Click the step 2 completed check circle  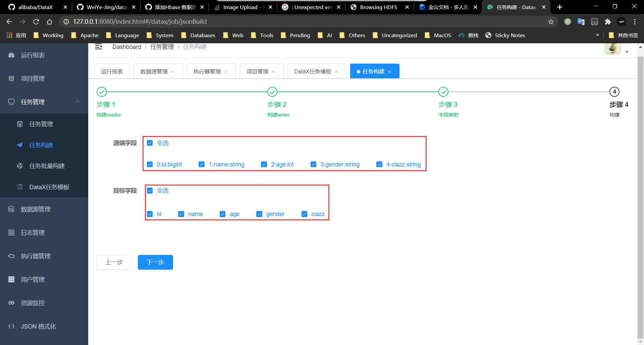click(272, 92)
